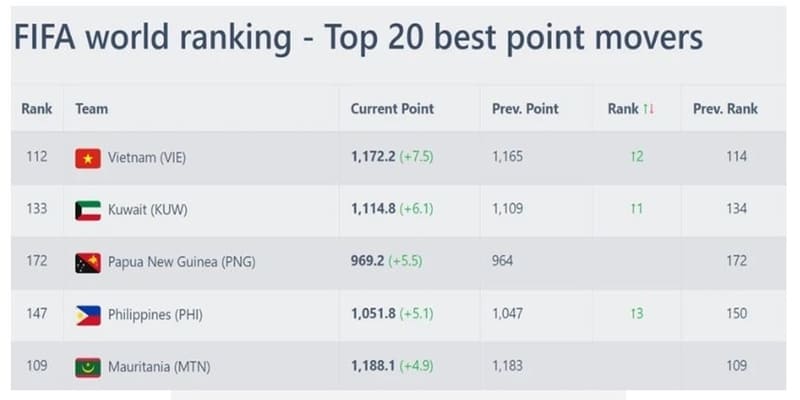The image size is (800, 400).
Task: Open the Mauritania (MTN) team link
Action: tap(159, 367)
